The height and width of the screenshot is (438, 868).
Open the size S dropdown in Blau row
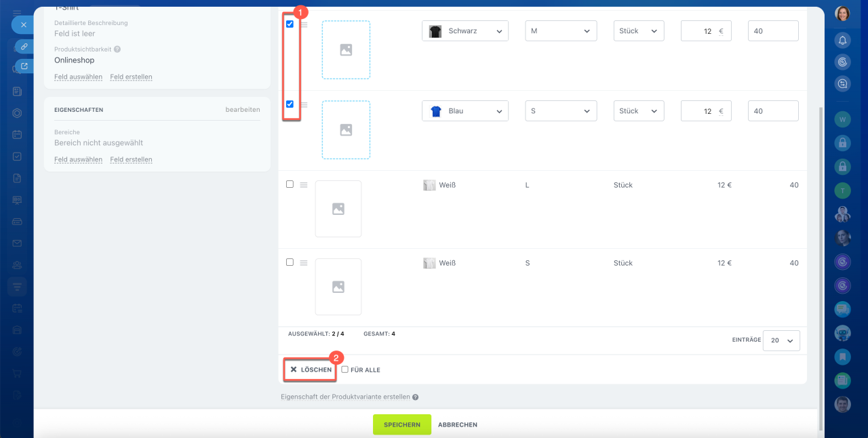pos(561,111)
